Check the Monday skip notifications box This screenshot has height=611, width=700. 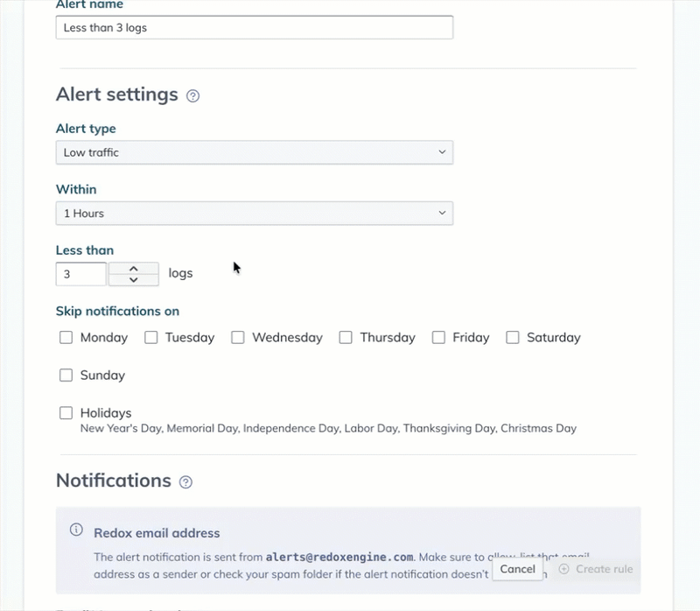click(66, 337)
